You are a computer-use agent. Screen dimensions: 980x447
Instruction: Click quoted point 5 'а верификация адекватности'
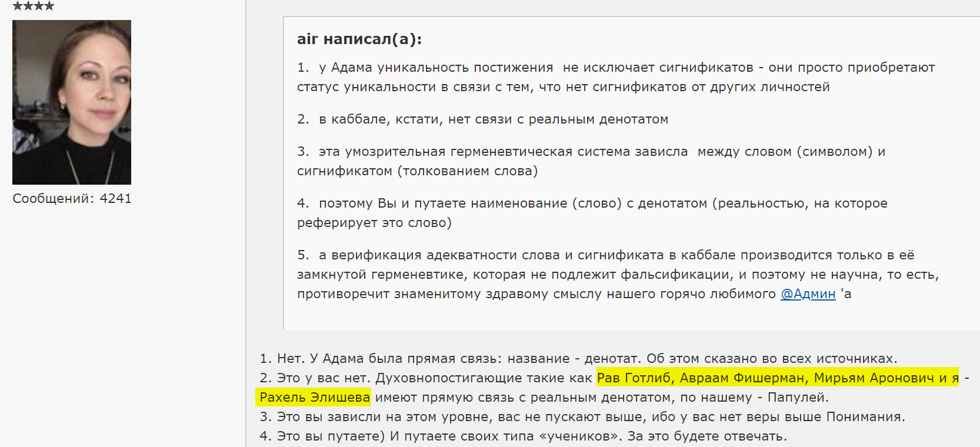click(618, 274)
